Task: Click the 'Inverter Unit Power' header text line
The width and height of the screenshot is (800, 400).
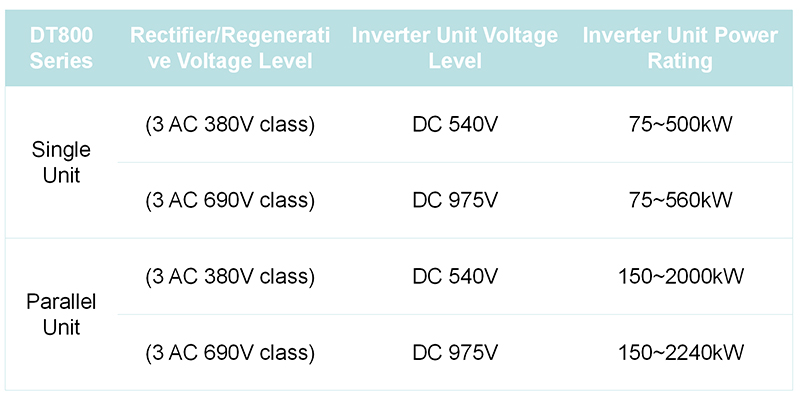Action: pos(680,36)
